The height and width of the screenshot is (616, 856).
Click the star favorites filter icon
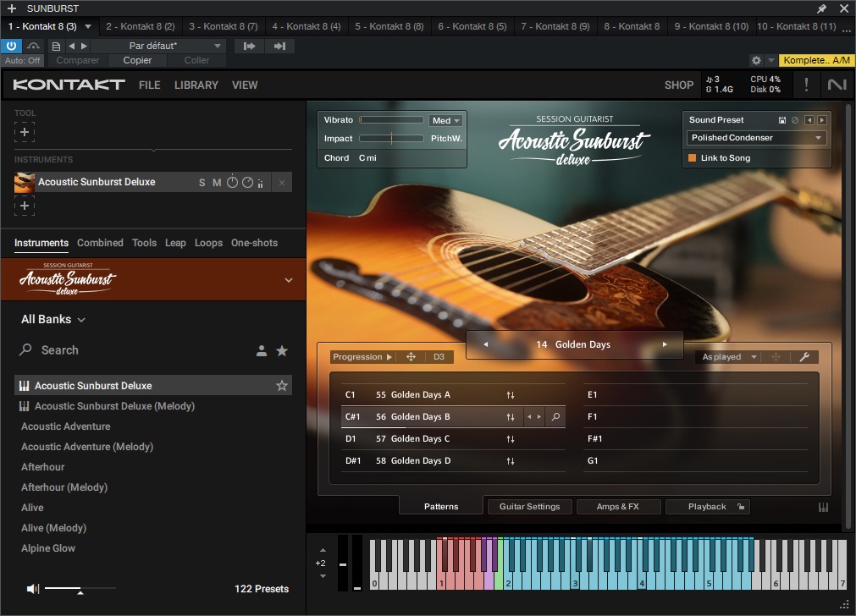[x=282, y=350]
